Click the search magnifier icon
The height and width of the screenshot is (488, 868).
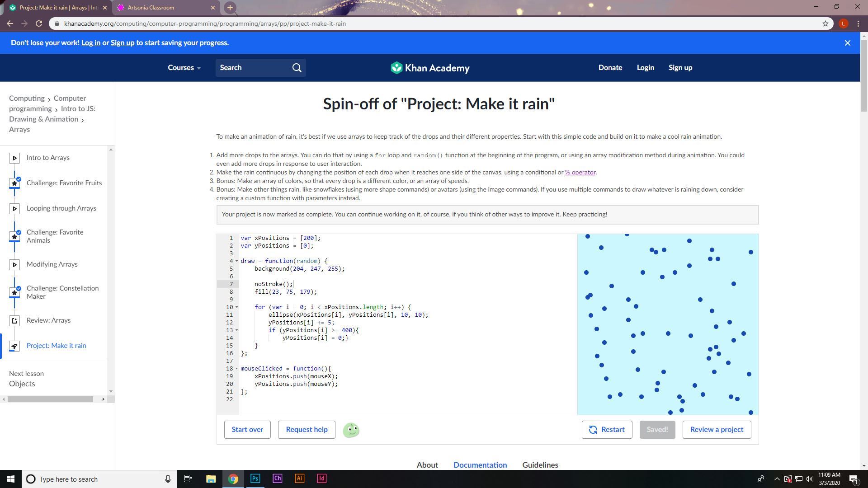click(x=297, y=68)
